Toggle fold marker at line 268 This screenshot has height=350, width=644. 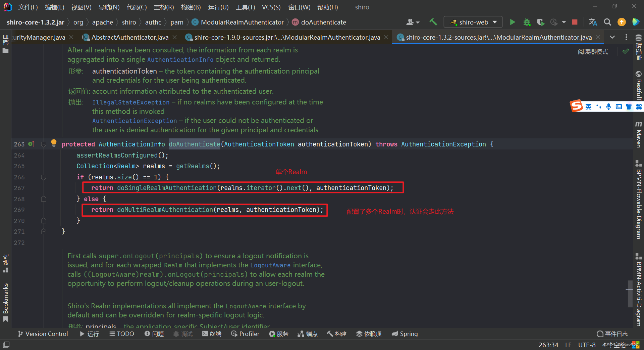(43, 199)
